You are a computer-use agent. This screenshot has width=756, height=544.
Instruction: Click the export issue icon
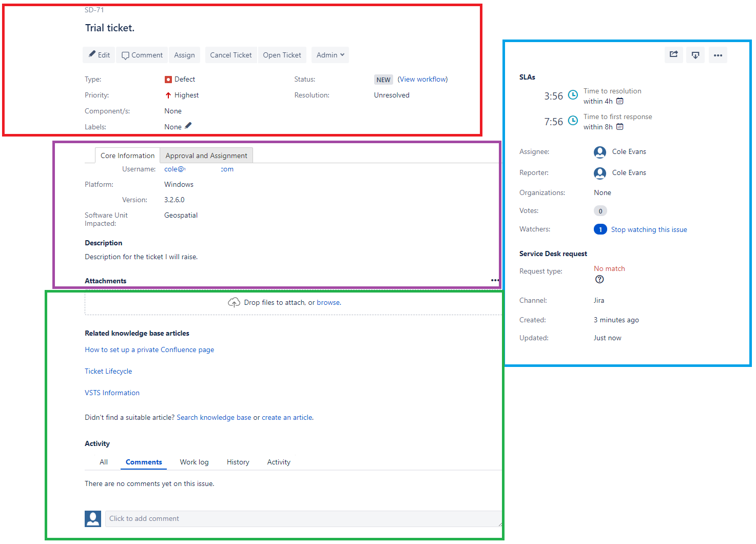695,55
